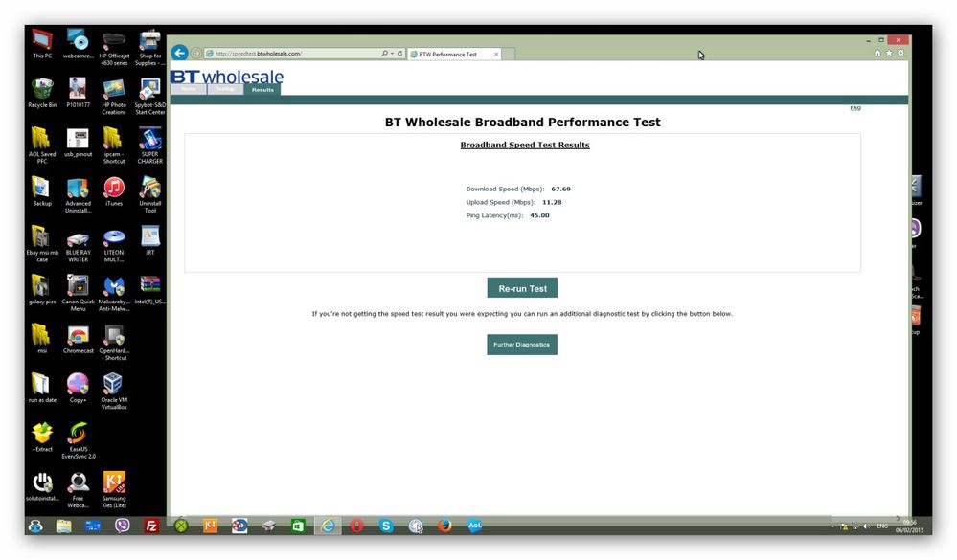Click Windows Store taskbar icon
Screen dimensions: 957x560
[298, 526]
